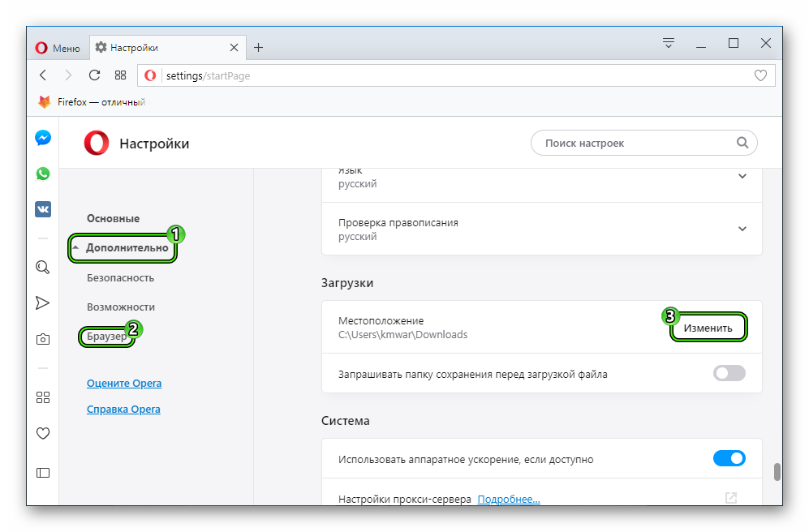
Task: Open the Подробнее proxy link
Action: tap(509, 499)
